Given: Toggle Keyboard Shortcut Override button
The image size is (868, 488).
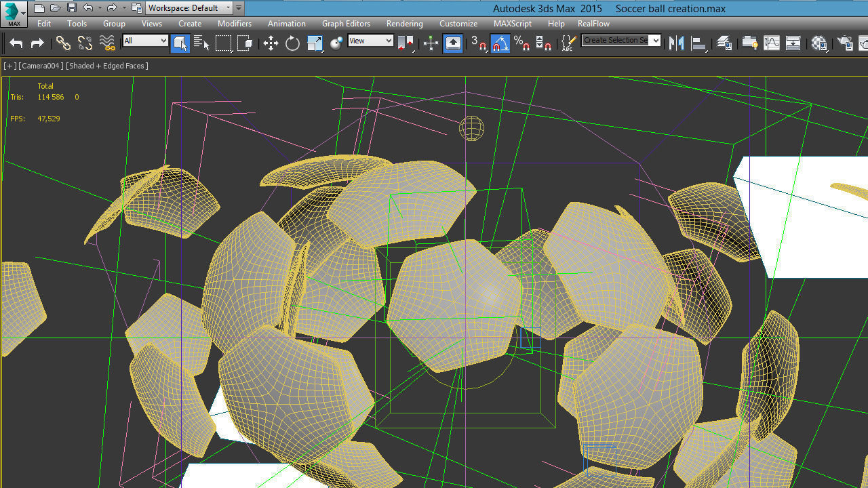Looking at the screenshot, I should coord(453,43).
